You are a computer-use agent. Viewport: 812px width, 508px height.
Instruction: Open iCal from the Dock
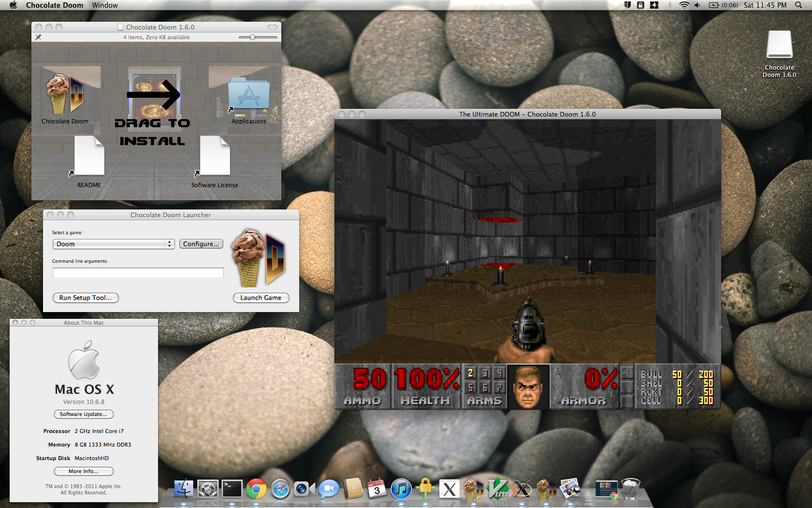(377, 490)
